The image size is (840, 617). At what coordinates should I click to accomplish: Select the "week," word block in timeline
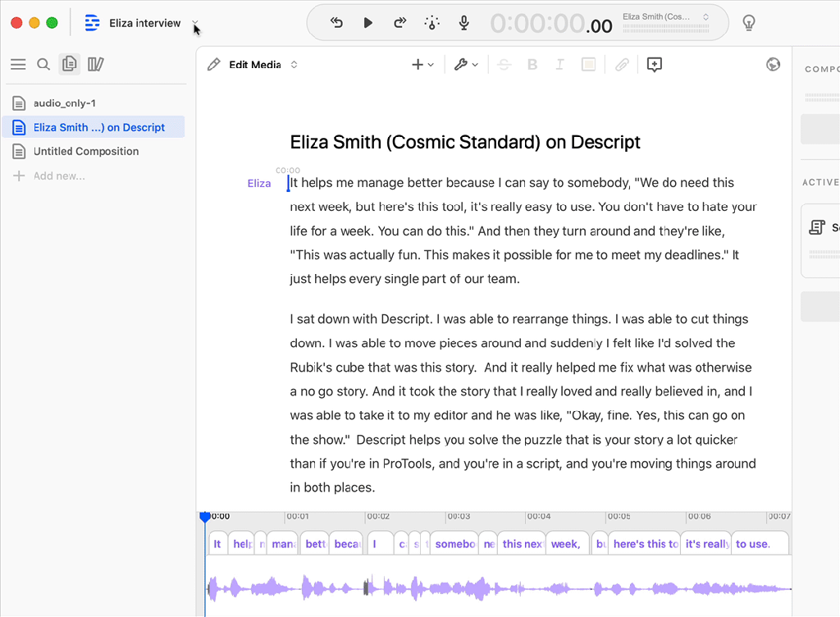click(x=568, y=544)
